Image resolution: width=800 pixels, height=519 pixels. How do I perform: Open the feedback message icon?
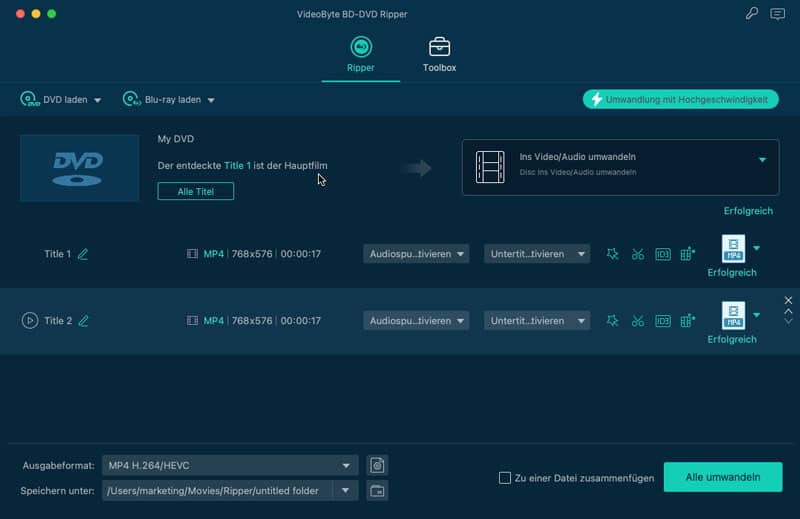778,14
